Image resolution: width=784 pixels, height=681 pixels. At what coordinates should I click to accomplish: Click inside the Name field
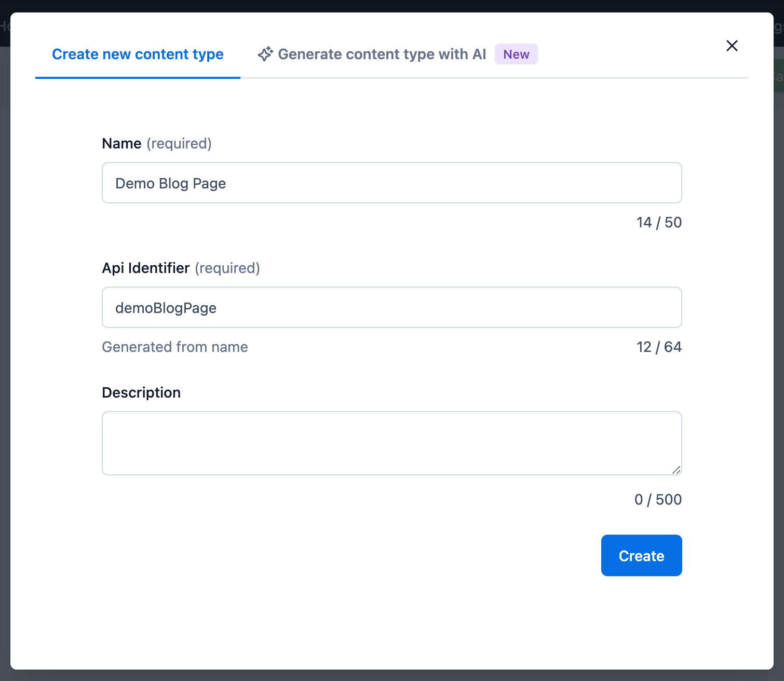(x=391, y=183)
